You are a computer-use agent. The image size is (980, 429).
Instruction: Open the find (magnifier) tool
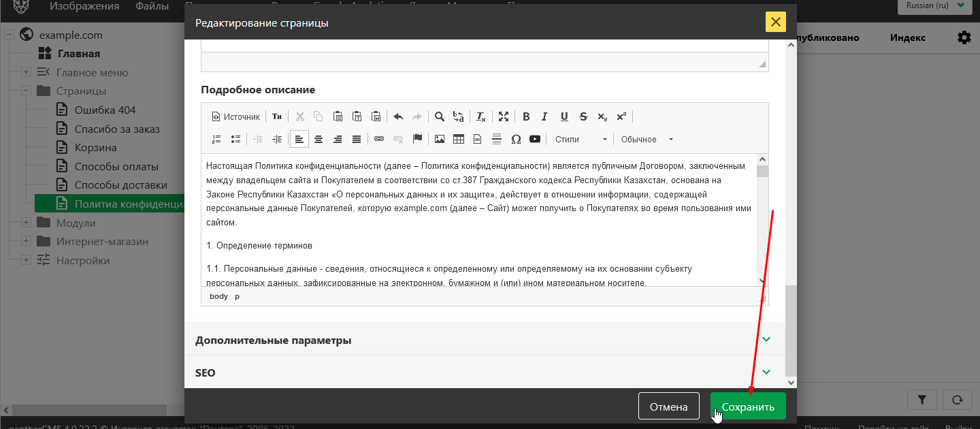pos(440,116)
